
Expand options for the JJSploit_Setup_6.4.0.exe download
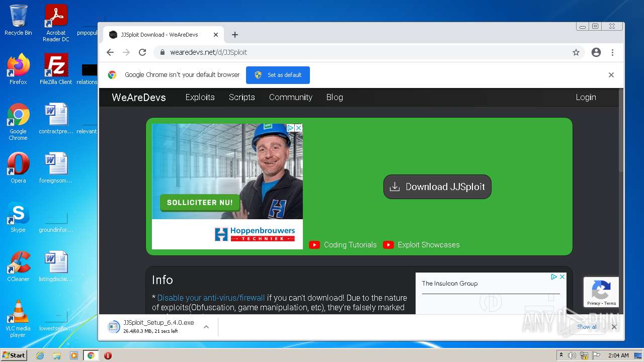click(206, 327)
